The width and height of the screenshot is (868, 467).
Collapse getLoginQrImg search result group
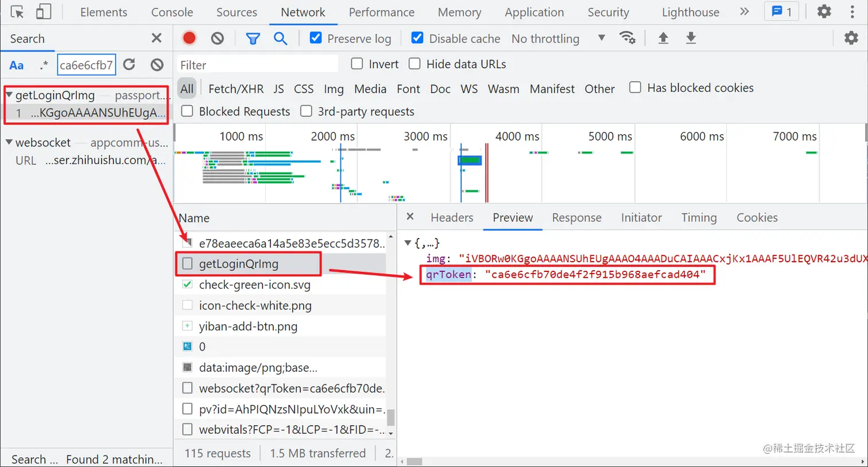pyautogui.click(x=9, y=95)
